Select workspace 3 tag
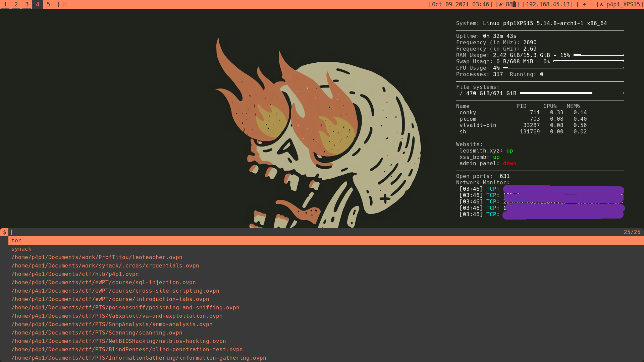 tap(26, 4)
